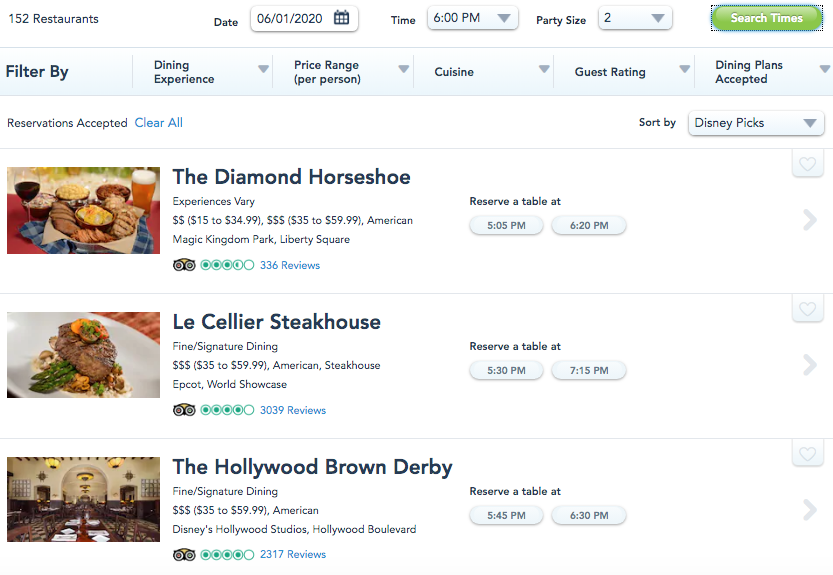Expand the Party Size dropdown
Image resolution: width=833 pixels, height=575 pixels.
point(635,18)
